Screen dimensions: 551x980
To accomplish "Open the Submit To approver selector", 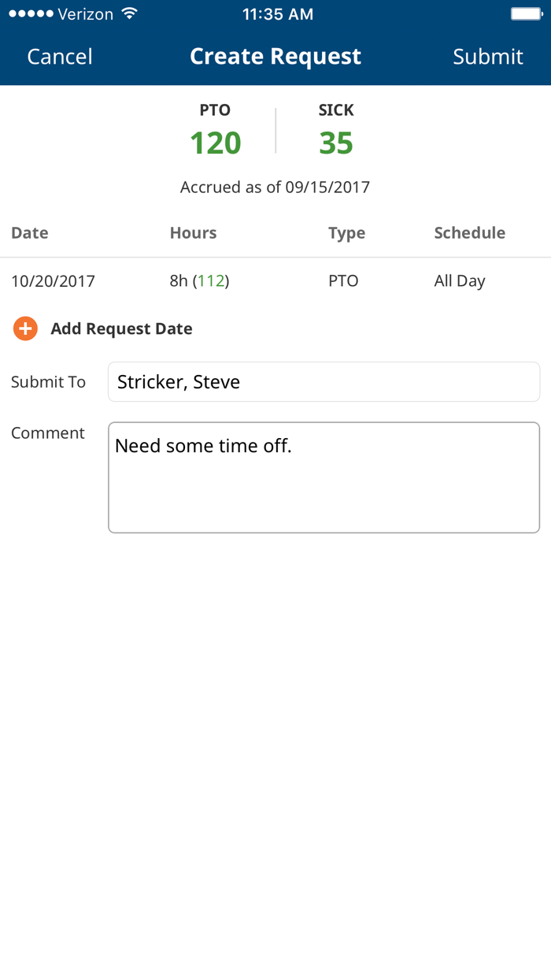I will pyautogui.click(x=324, y=382).
